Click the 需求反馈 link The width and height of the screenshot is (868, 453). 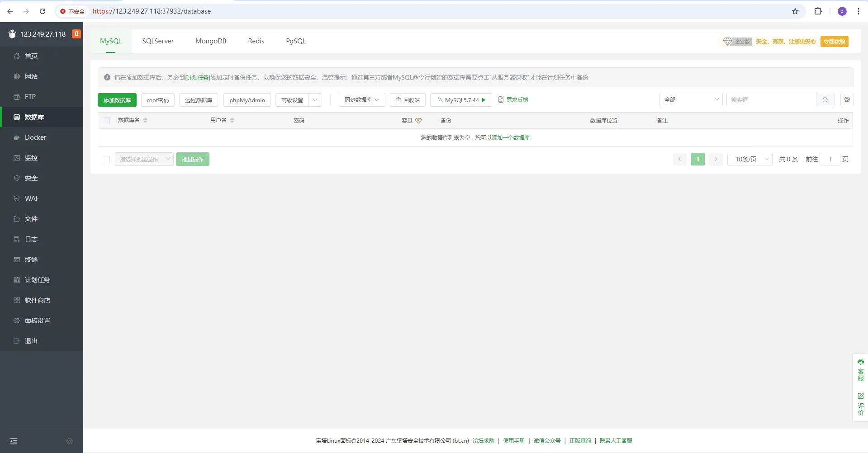[513, 100]
